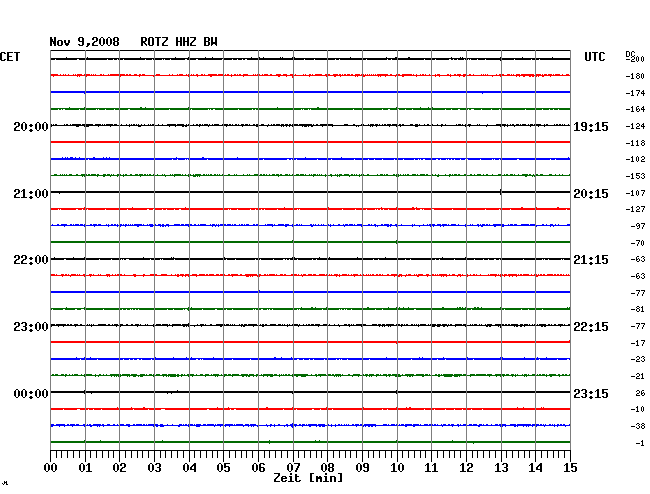Click DC offset value -70
Screen dimensions: 650x494
point(638,243)
